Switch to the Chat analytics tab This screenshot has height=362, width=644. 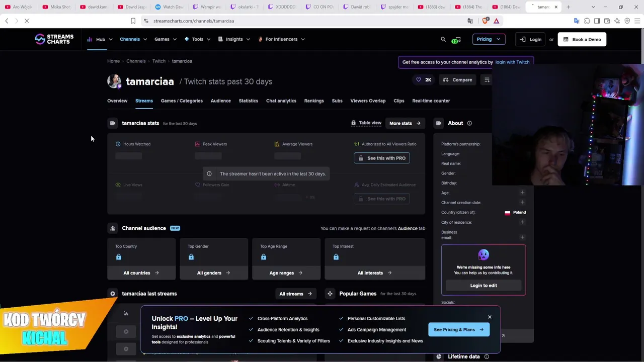pyautogui.click(x=281, y=101)
